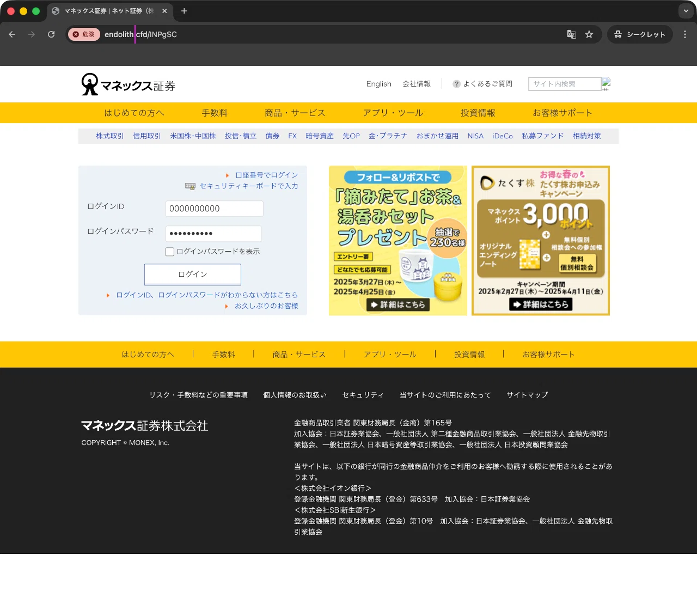Click footer お客様サポート link

pyautogui.click(x=549, y=355)
